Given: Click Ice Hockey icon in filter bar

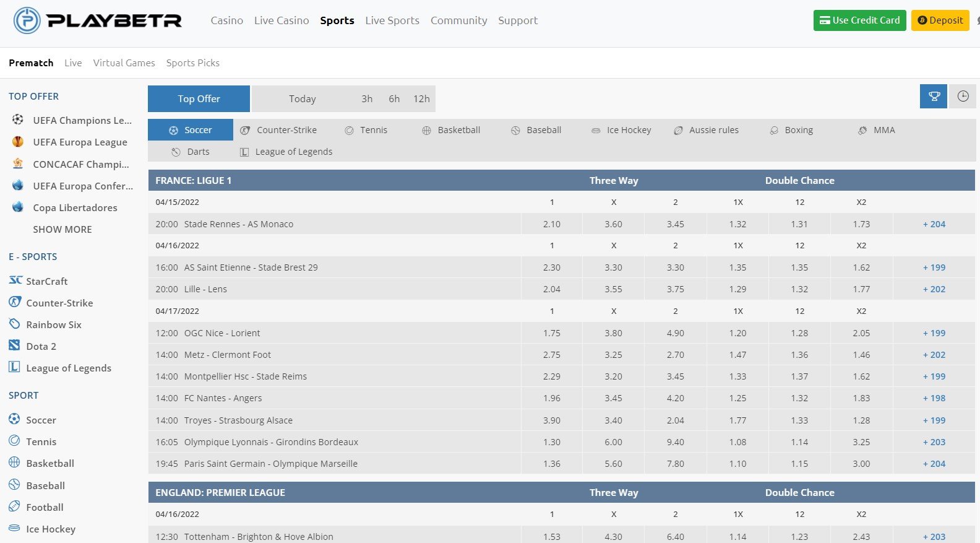Looking at the screenshot, I should click(x=596, y=131).
